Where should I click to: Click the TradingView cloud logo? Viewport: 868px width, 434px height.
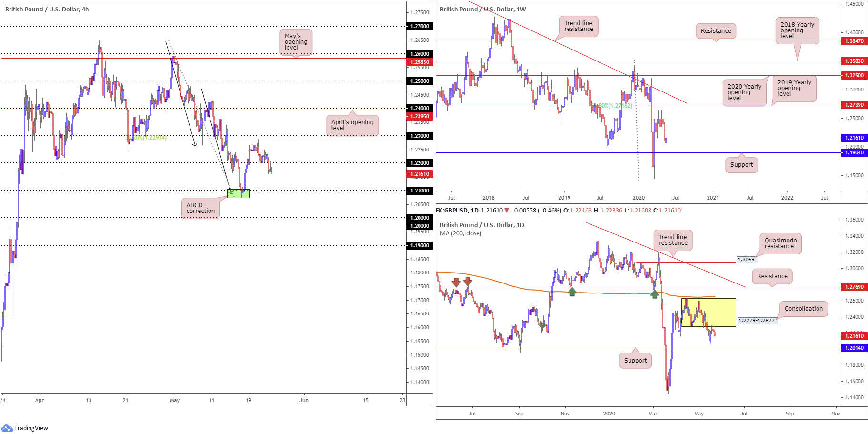[x=7, y=428]
